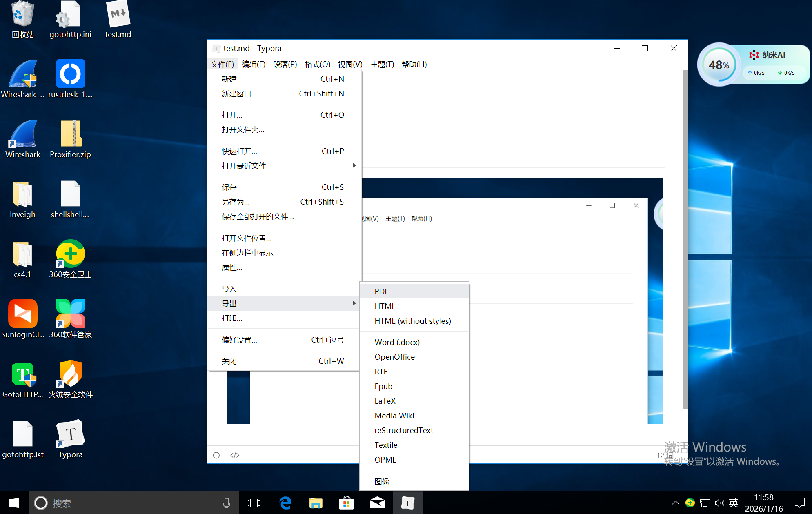Show hidden system tray icons
Screen dimensions: 812x514
[675, 503]
